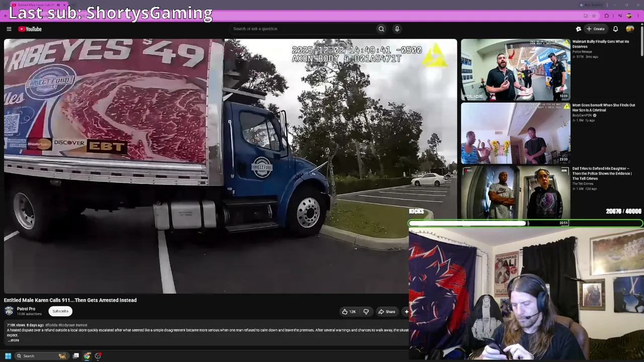Like the video with 12K likes
644x362 pixels.
(x=349, y=312)
